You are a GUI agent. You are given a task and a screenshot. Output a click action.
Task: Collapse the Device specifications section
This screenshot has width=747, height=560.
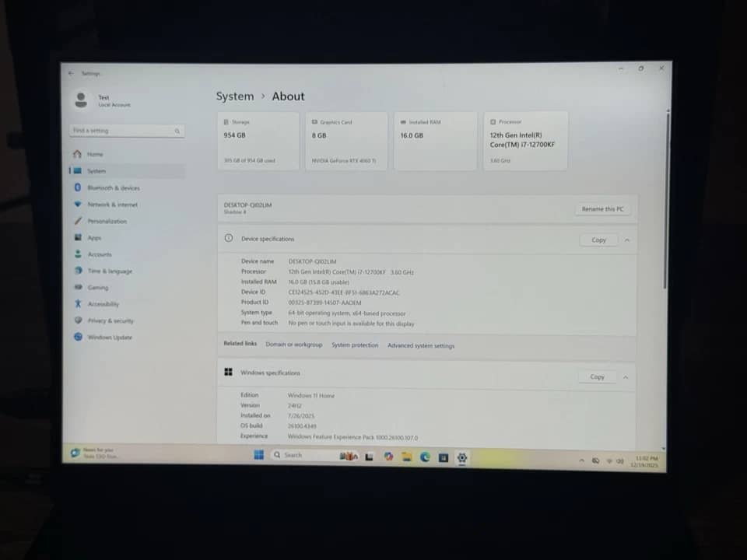[x=627, y=240]
